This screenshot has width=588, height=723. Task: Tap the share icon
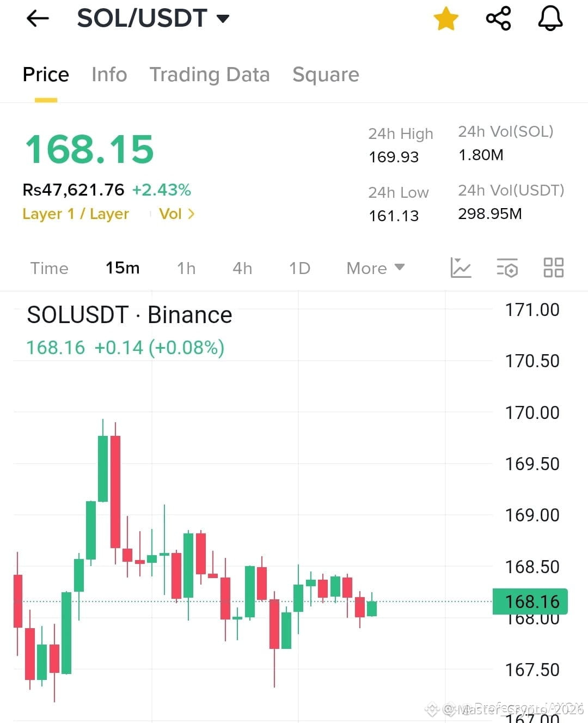pos(498,19)
